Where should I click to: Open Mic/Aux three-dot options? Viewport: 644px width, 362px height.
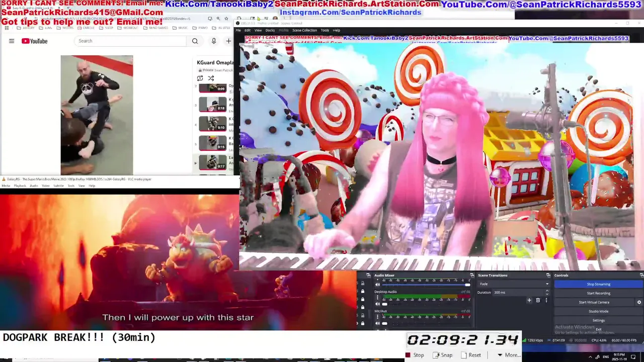pos(377,316)
